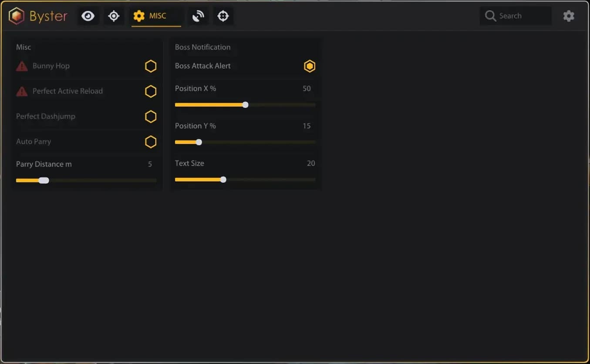Click the Position Y % slider track
590x364 pixels.
(x=245, y=142)
